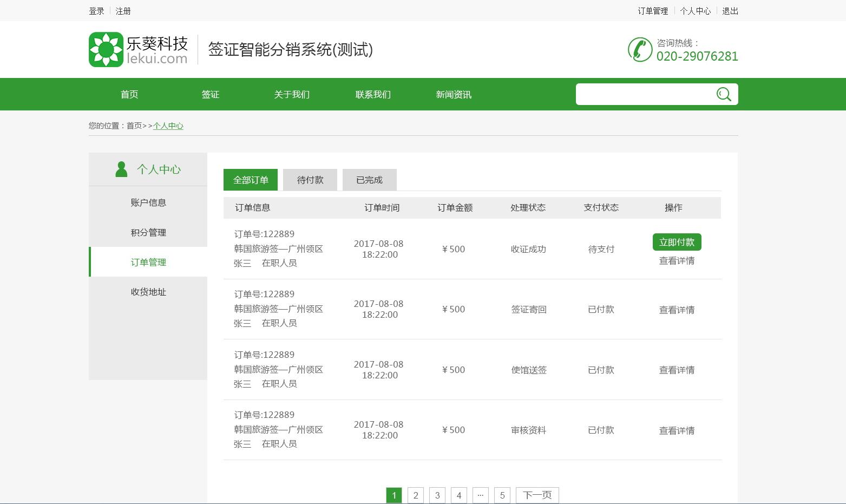Click 下一页 to see more orders

[x=536, y=494]
